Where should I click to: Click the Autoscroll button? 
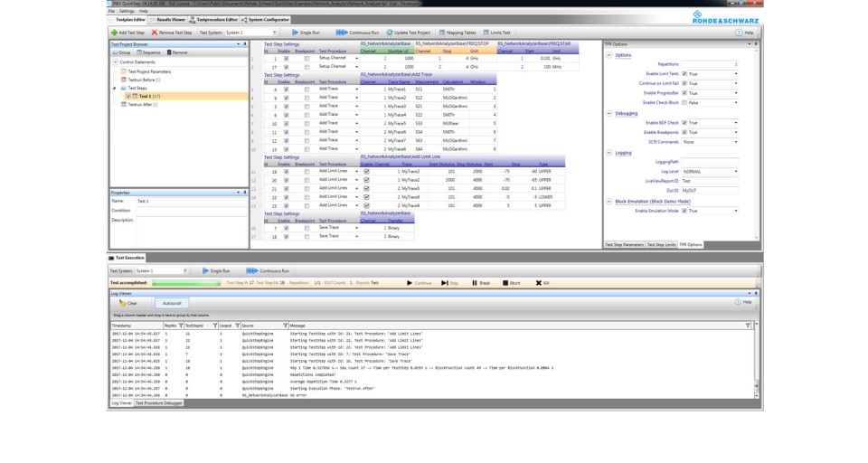(x=172, y=303)
